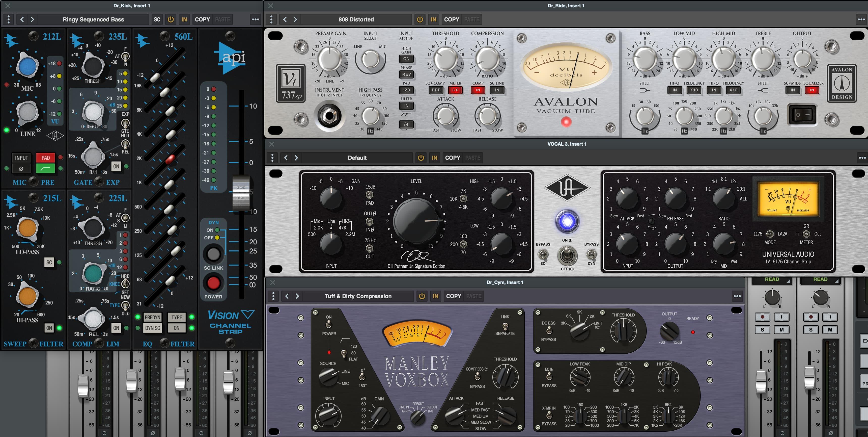Click COPY in the VOCAL 3 plugin header
Screen dimensions: 868x437
click(452, 158)
